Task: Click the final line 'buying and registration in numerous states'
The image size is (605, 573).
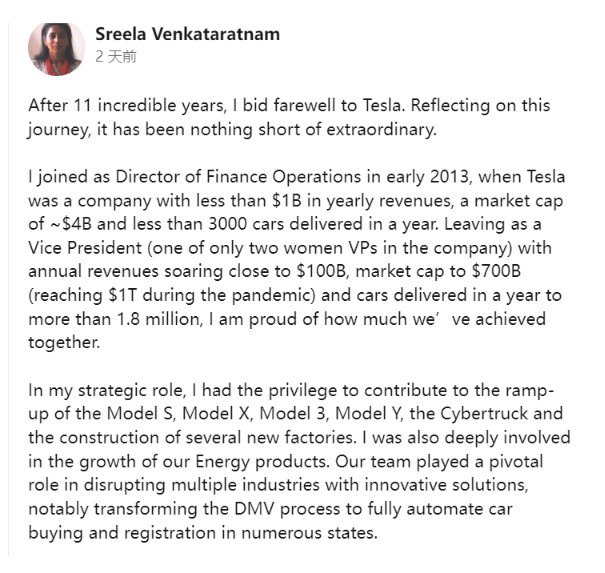Action: coord(203,533)
